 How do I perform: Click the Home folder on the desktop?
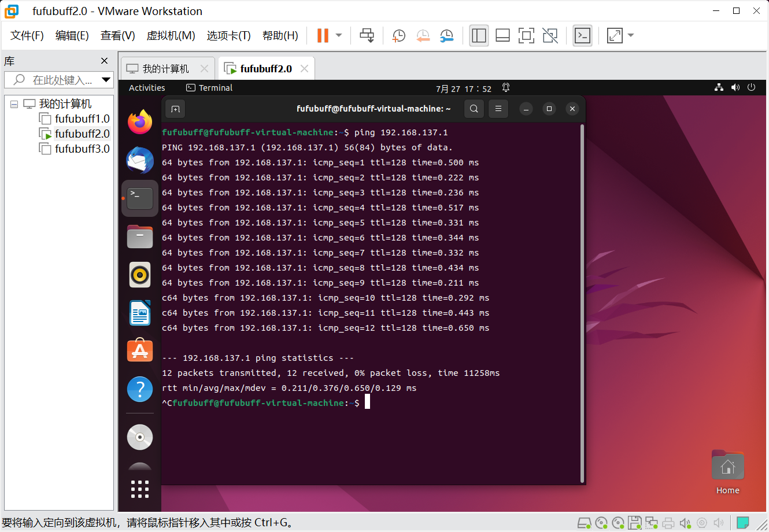[728, 472]
